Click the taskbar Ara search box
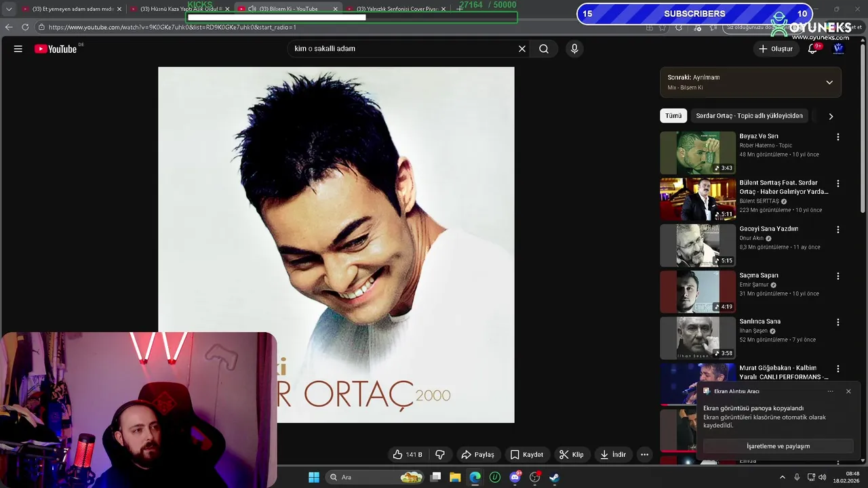 375,477
